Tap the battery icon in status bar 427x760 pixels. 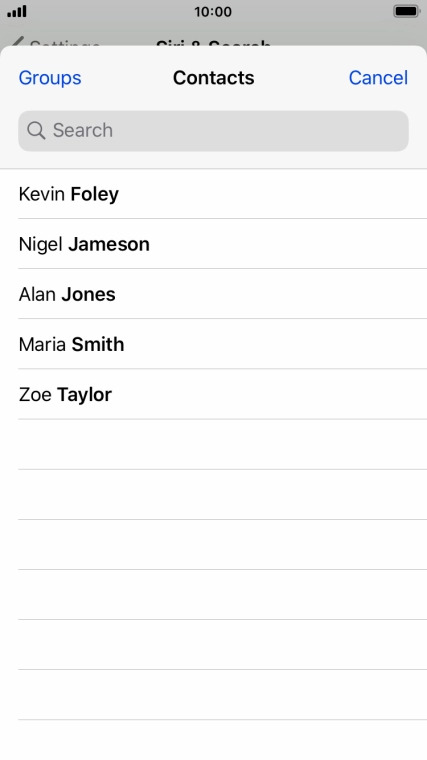(x=406, y=11)
